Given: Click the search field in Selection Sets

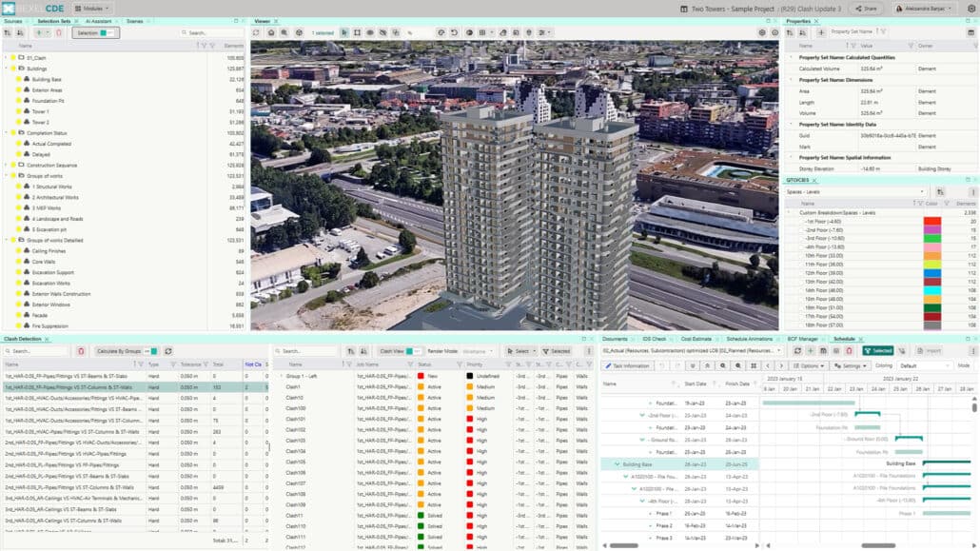Looking at the screenshot, I should (211, 32).
